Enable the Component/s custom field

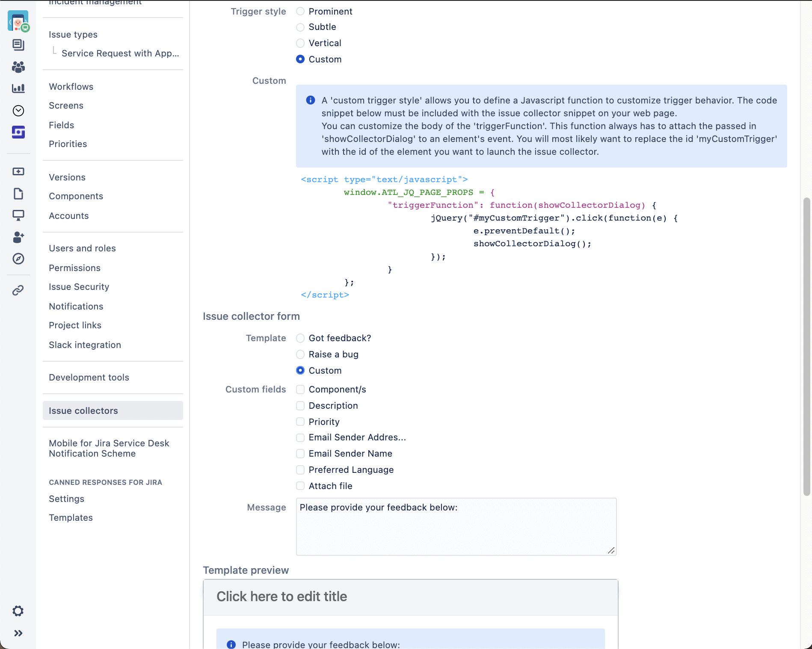click(300, 389)
